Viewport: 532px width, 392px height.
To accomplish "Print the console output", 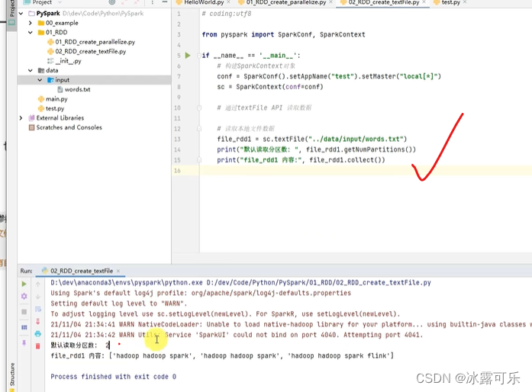I will pyautogui.click(x=37, y=334).
